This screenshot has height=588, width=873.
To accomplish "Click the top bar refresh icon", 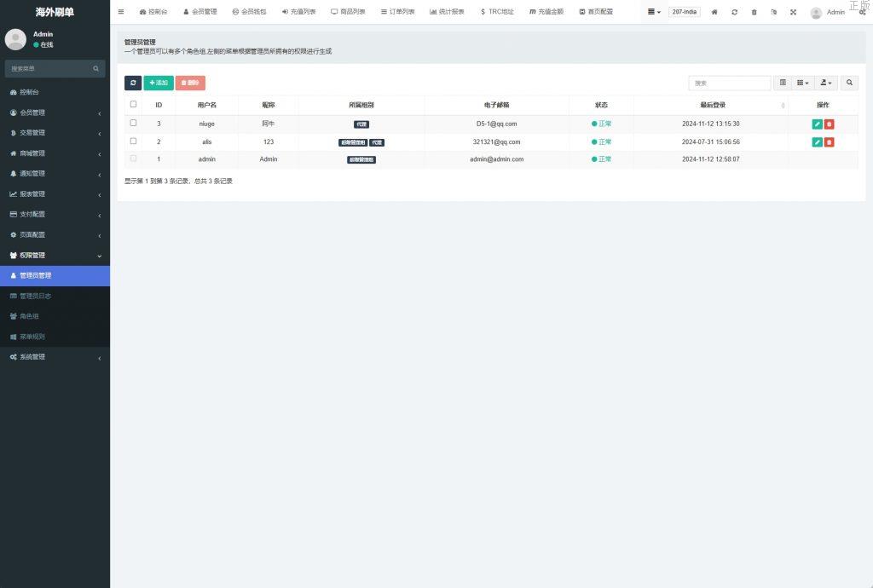I will click(734, 12).
